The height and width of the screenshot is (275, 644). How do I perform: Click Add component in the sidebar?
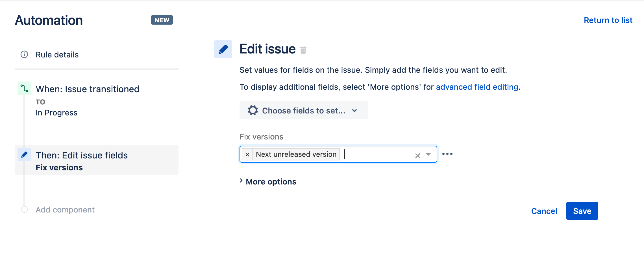[x=65, y=210]
